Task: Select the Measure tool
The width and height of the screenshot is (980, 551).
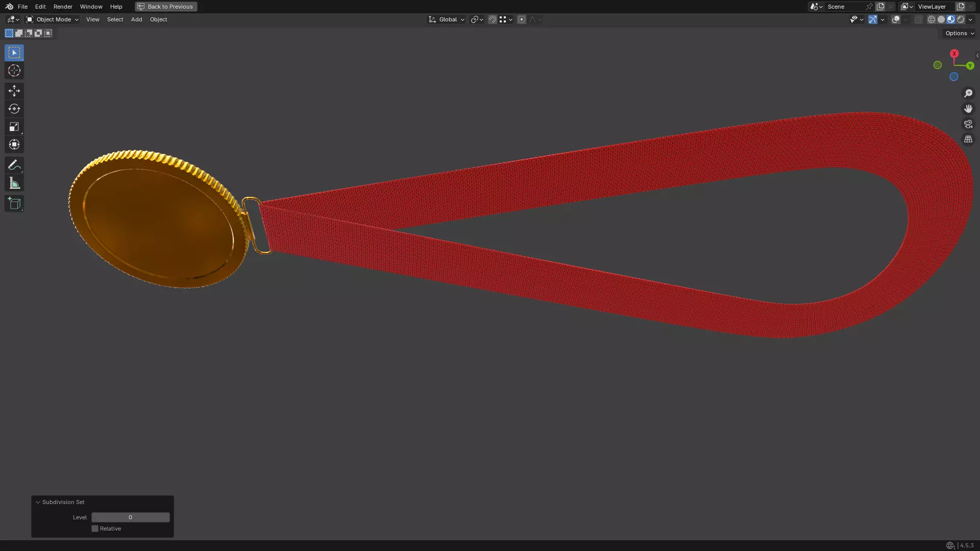Action: (x=14, y=183)
